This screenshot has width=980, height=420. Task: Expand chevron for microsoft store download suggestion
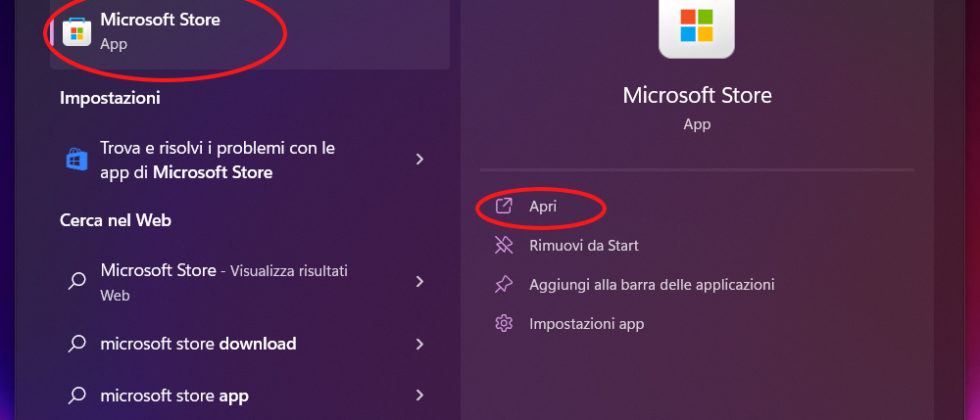(x=420, y=344)
